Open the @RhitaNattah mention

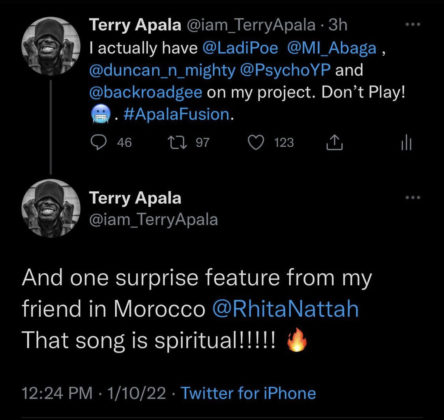tap(285, 309)
